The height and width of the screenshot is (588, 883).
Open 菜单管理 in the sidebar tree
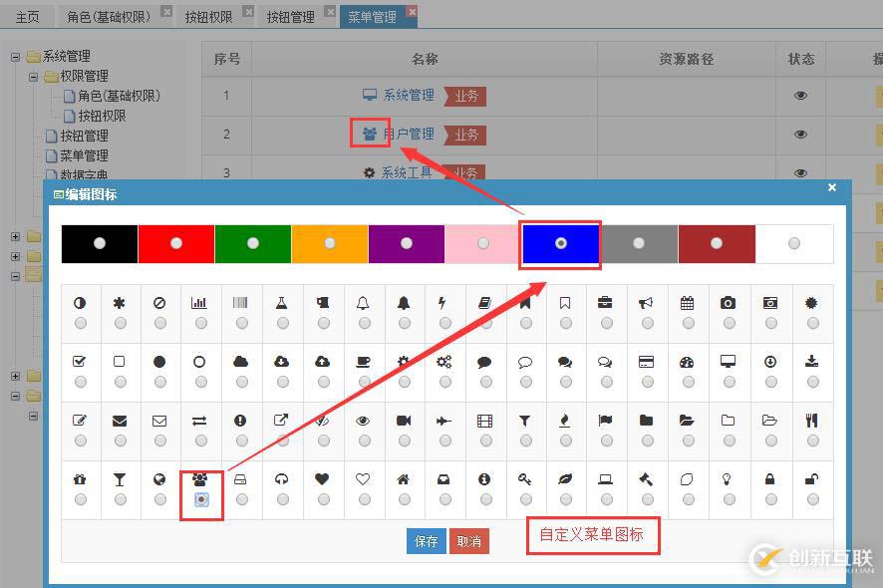click(x=84, y=155)
